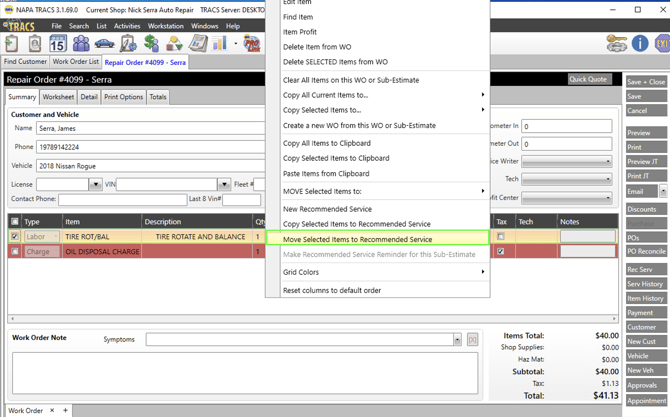
Task: Expand the Copy All Current Items to submenu
Action: (483, 95)
